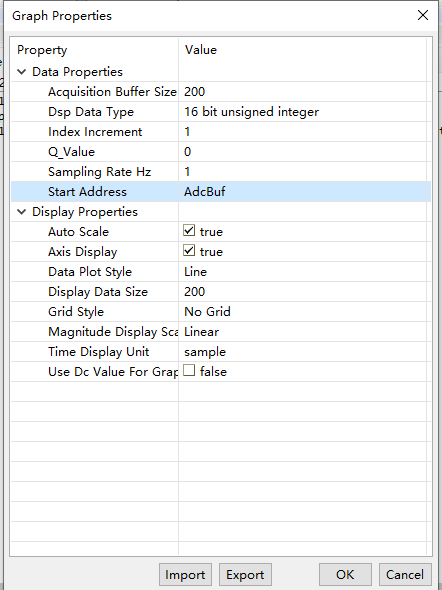Select the Index Increment value field
Screen dimensions: 442x590
tap(305, 132)
